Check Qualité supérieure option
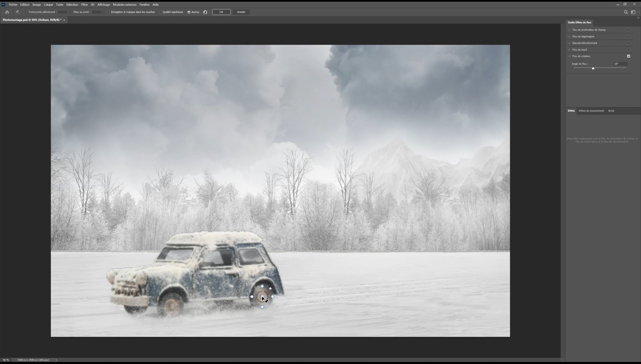641x364 pixels. [160, 12]
